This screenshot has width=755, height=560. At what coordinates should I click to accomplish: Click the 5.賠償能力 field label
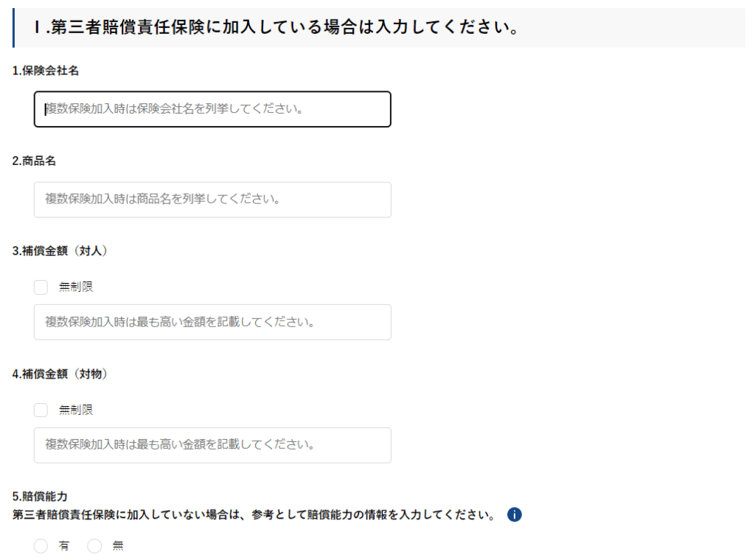coord(41,497)
